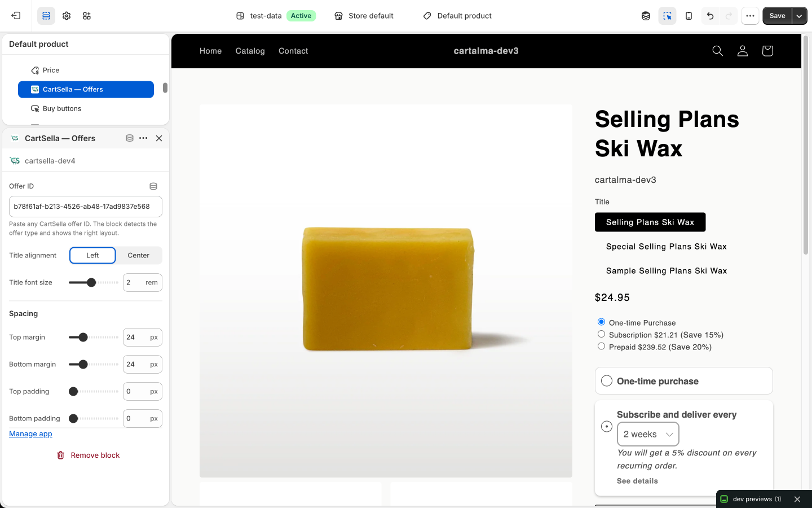This screenshot has height=508, width=812.
Task: Open the theme settings gear icon
Action: (x=67, y=16)
